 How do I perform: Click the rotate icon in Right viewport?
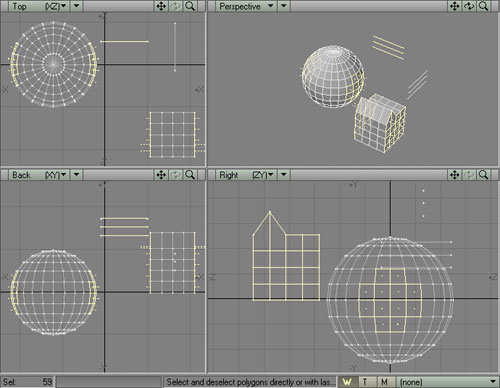(x=469, y=175)
